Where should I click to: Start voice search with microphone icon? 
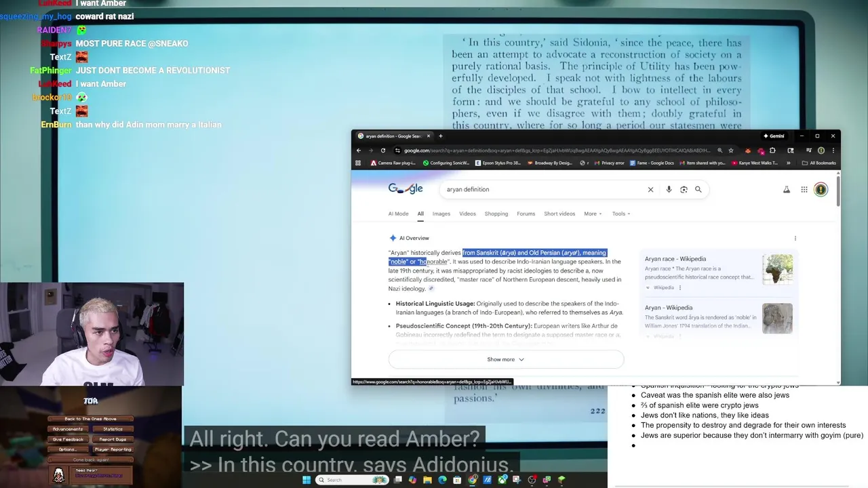669,190
